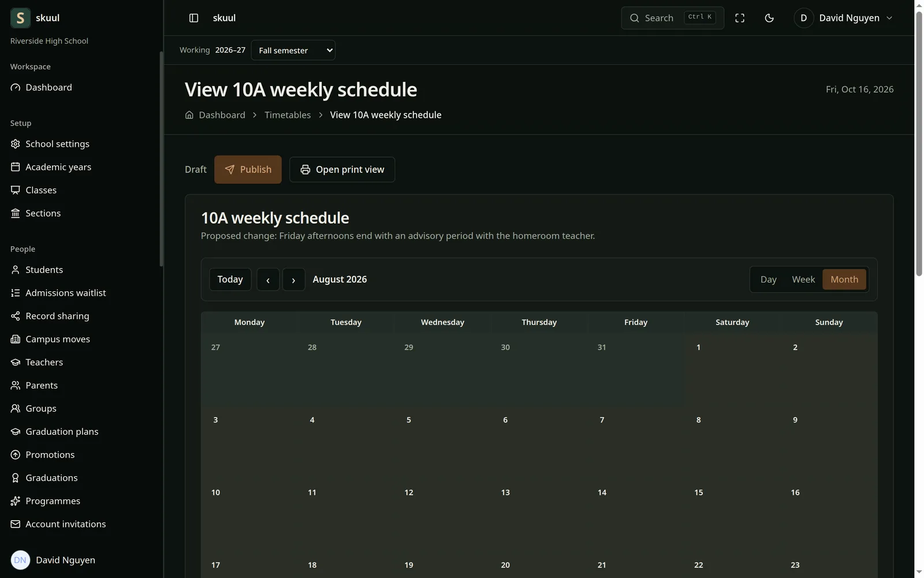Toggle dark mode moon icon

[x=769, y=18]
